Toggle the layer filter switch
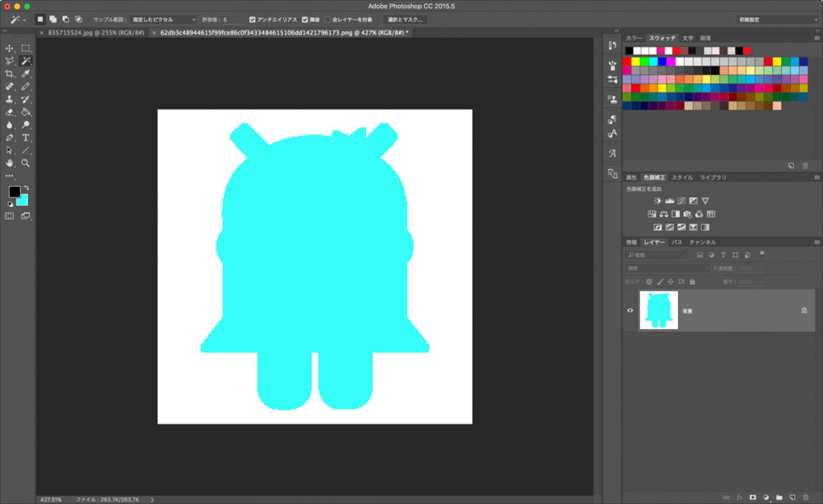 pyautogui.click(x=762, y=254)
